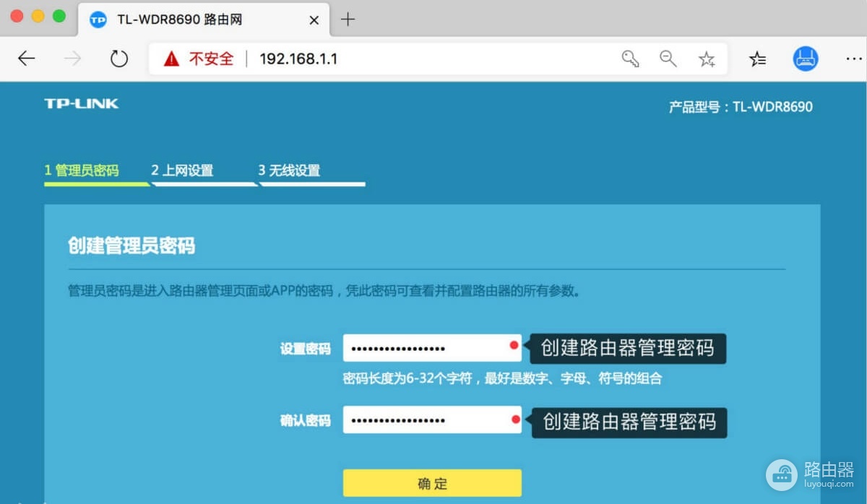867x504 pixels.
Task: Click the blue profile avatar icon
Action: [805, 59]
